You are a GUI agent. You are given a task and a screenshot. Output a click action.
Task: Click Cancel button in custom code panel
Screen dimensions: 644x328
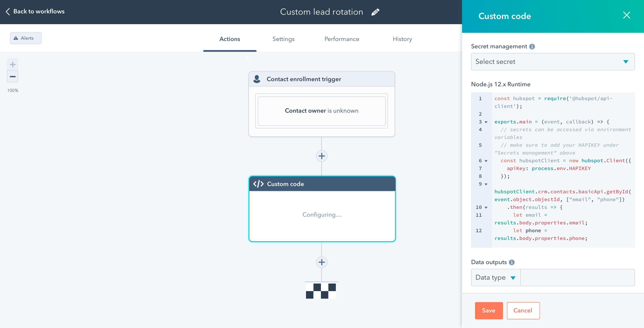pos(523,311)
